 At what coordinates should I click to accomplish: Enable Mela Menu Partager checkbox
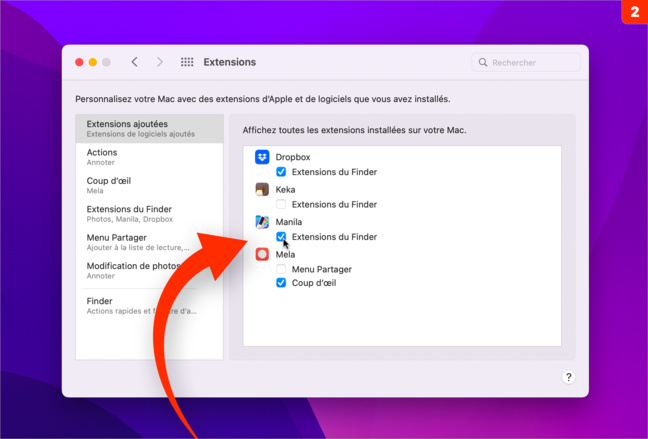[281, 269]
